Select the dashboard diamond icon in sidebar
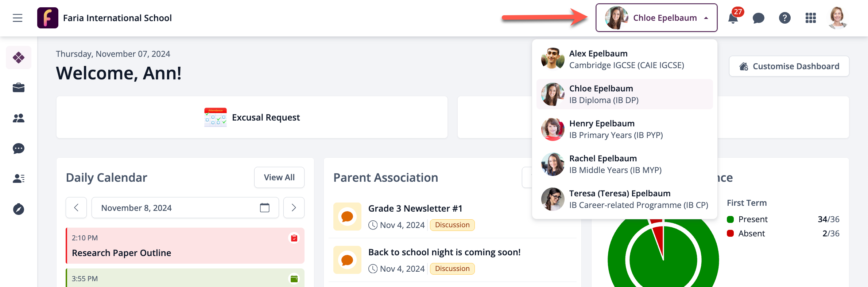Screen dimensions: 868x287 pos(19,58)
